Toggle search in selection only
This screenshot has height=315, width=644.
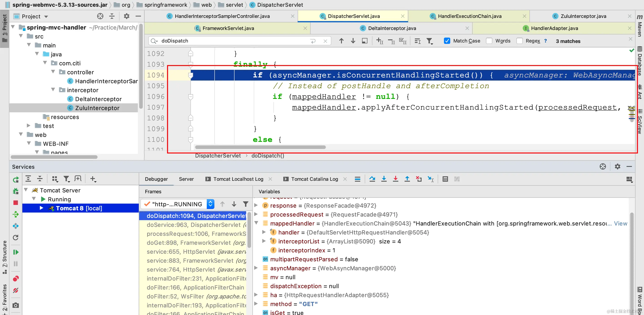click(418, 41)
